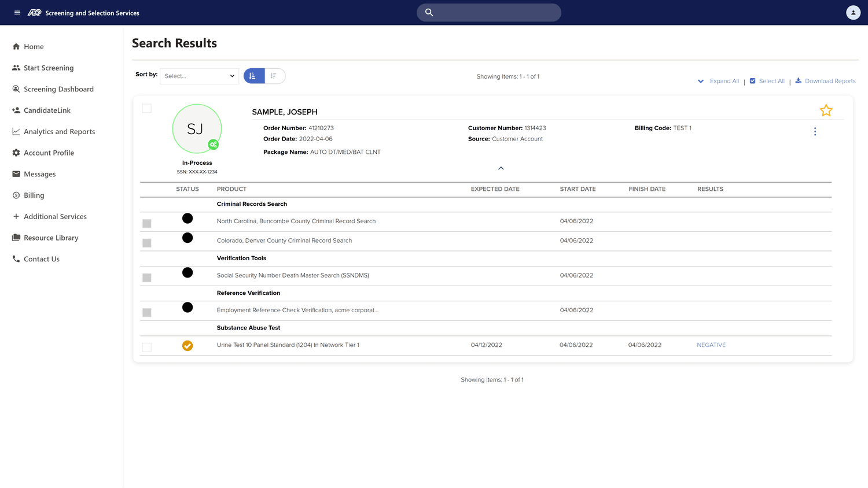Open the three-dot order actions menu
The height and width of the screenshot is (488, 868).
pyautogui.click(x=815, y=131)
